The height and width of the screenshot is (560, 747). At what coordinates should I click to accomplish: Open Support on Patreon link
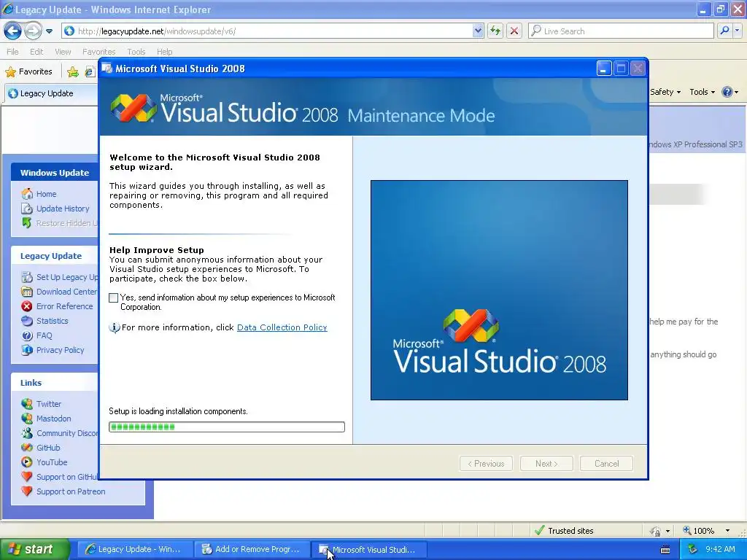pyautogui.click(x=71, y=491)
